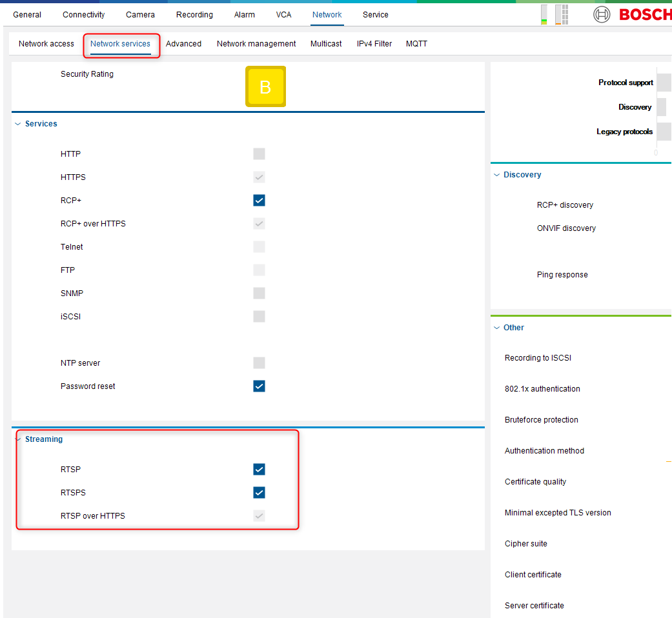This screenshot has width=672, height=618.
Task: Toggle the SNMP checkbox
Action: (x=259, y=294)
